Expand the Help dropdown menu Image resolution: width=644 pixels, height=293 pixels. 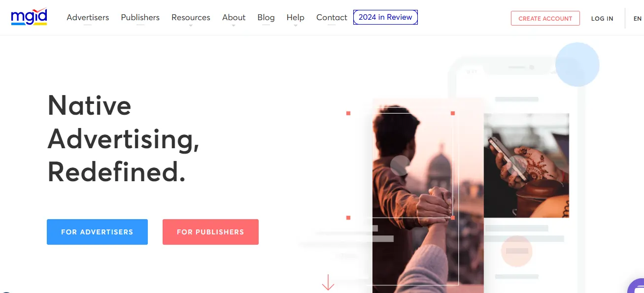click(296, 18)
